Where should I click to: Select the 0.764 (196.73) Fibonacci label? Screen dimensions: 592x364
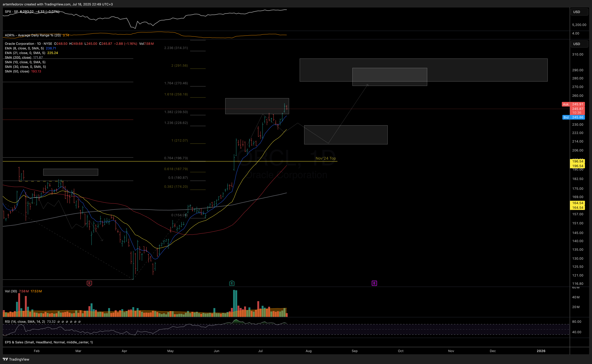[176, 158]
